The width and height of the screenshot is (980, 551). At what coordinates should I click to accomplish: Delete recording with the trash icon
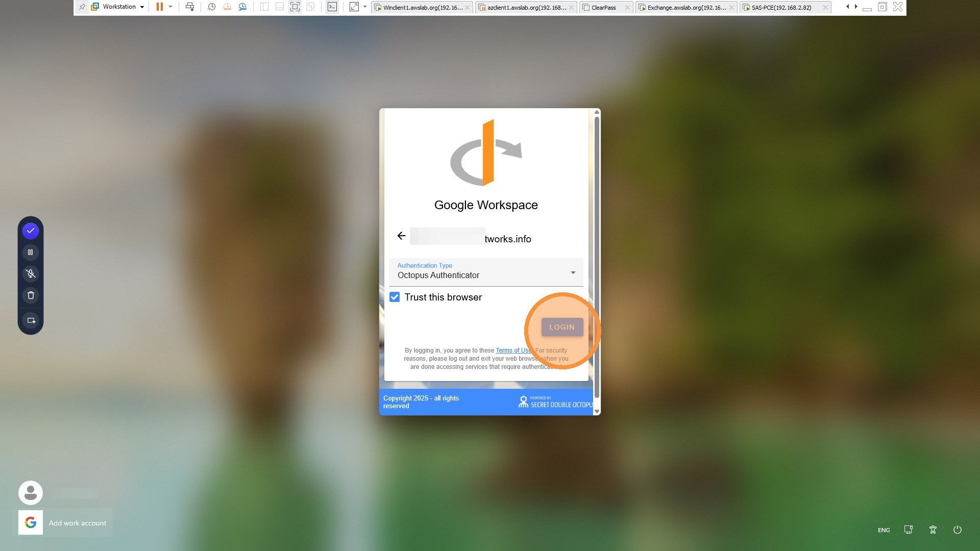pyautogui.click(x=31, y=295)
